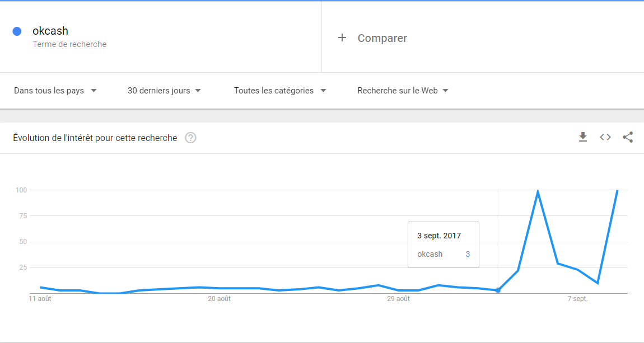Open the 'Dans tous les pays' dropdown
This screenshot has width=644, height=343.
(x=55, y=91)
